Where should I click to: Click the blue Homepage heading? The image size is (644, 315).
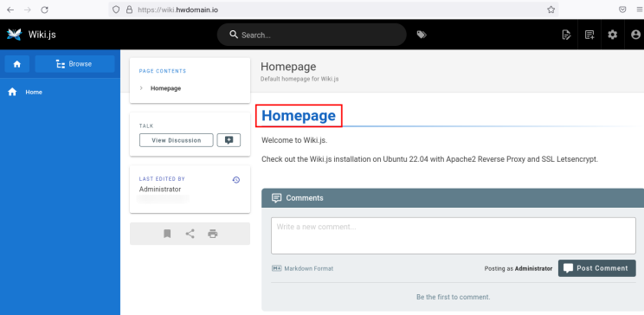pyautogui.click(x=299, y=116)
